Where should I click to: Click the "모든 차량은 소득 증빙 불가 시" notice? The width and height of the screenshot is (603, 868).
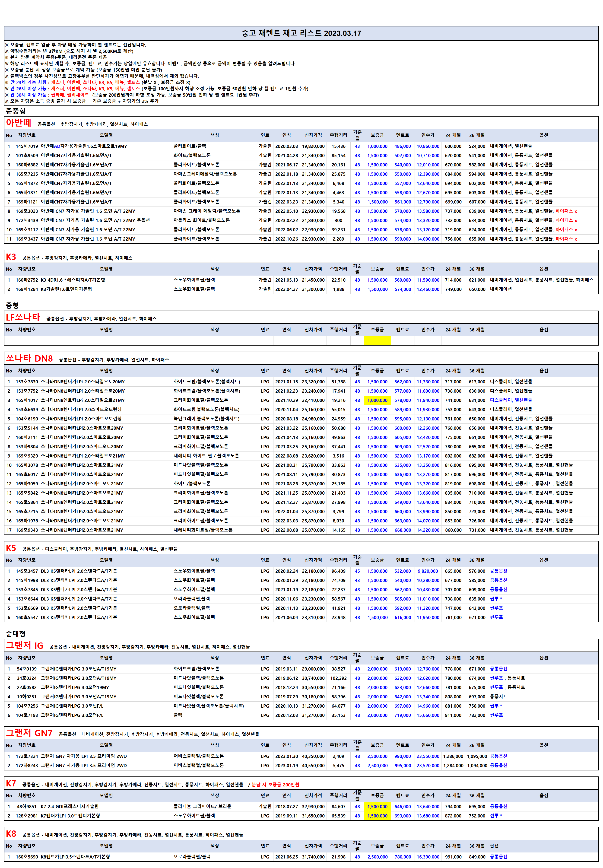(82, 101)
